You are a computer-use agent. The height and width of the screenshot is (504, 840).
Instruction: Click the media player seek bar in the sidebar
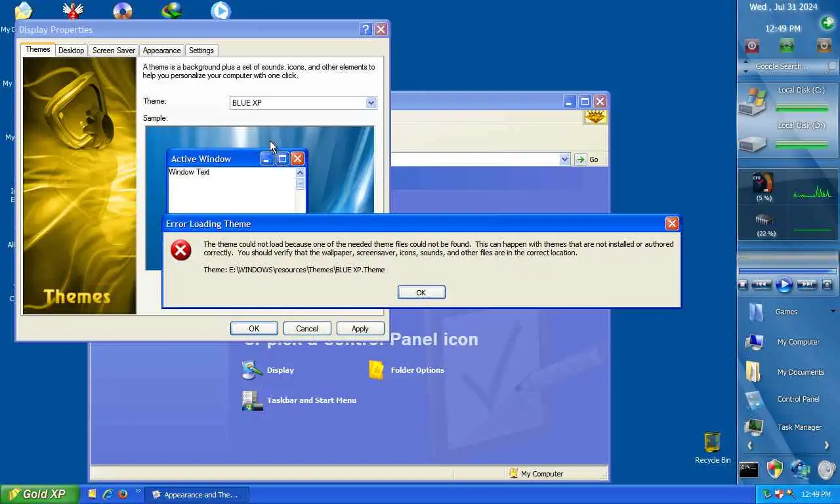point(788,270)
